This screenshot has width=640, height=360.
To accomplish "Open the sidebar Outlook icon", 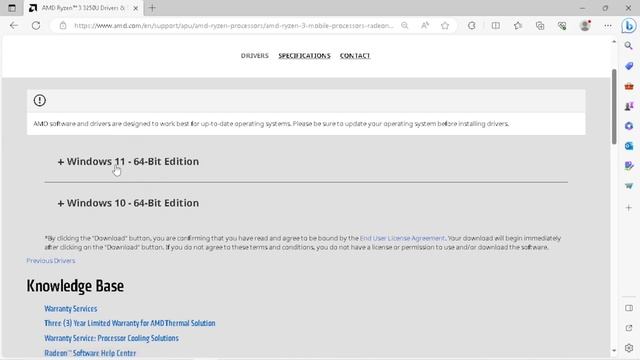I will tap(629, 146).
